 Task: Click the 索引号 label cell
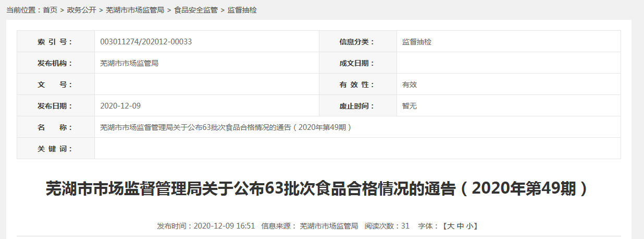click(x=56, y=42)
